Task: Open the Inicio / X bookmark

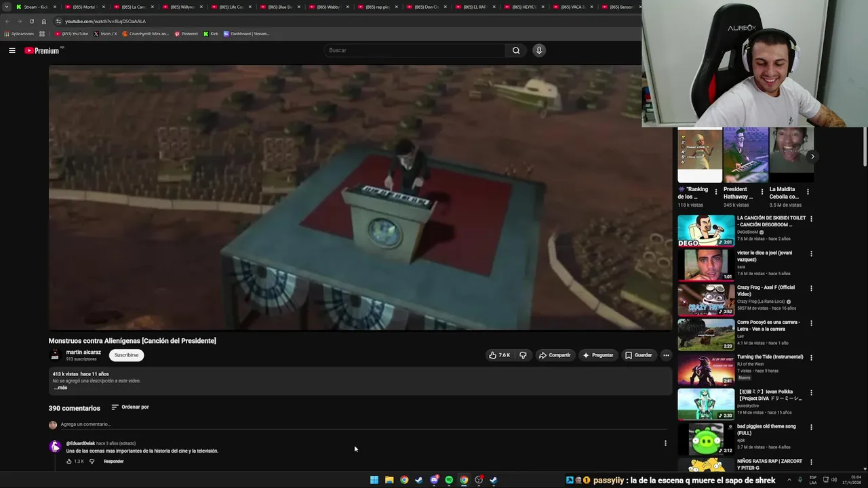Action: (105, 34)
